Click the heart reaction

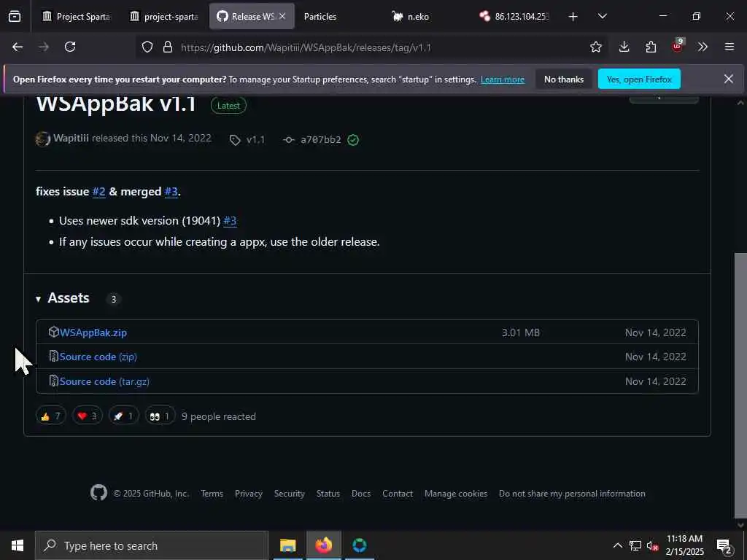[x=88, y=416]
